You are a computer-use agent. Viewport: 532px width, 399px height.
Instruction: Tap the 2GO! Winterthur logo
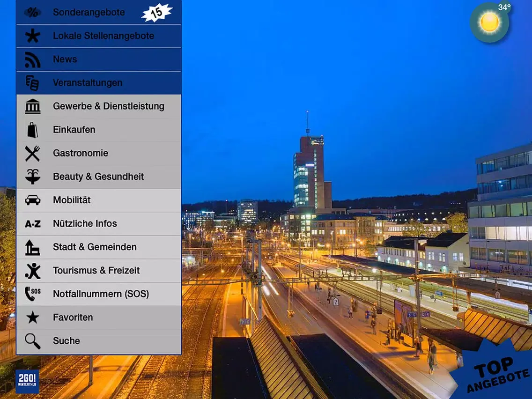[27, 381]
